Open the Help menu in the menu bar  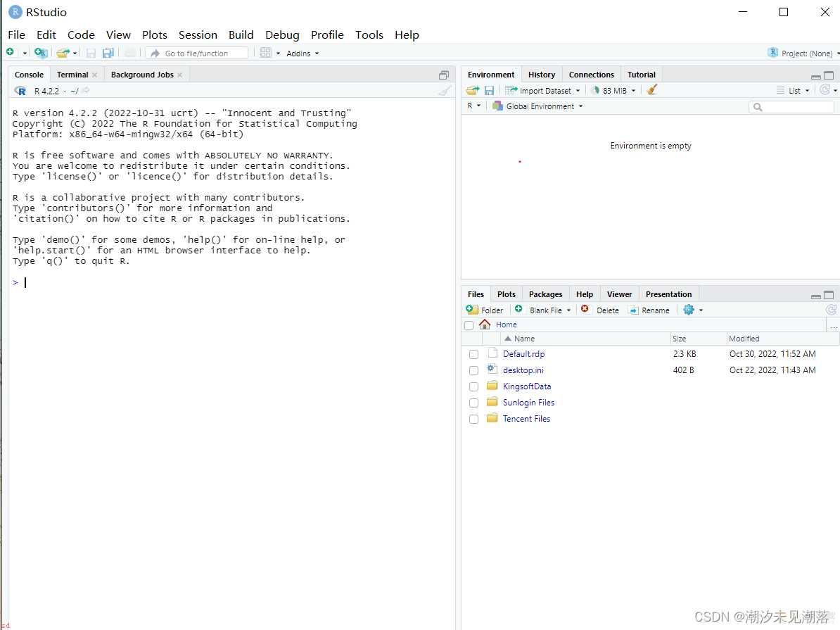[407, 35]
